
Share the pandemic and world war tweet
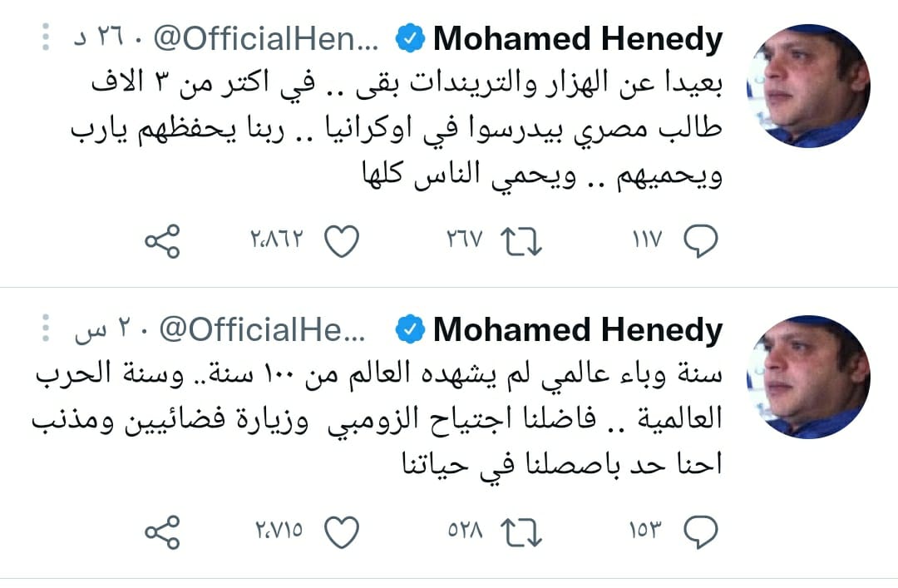[162, 531]
